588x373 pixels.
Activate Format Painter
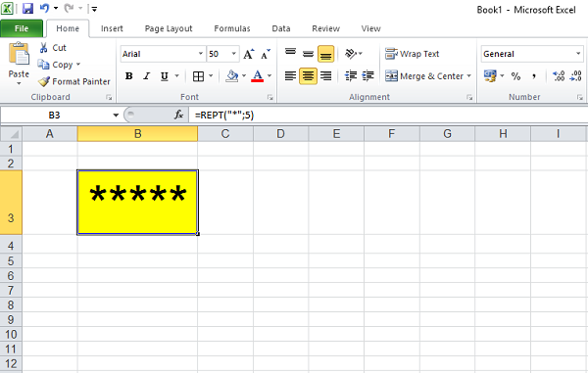point(74,81)
